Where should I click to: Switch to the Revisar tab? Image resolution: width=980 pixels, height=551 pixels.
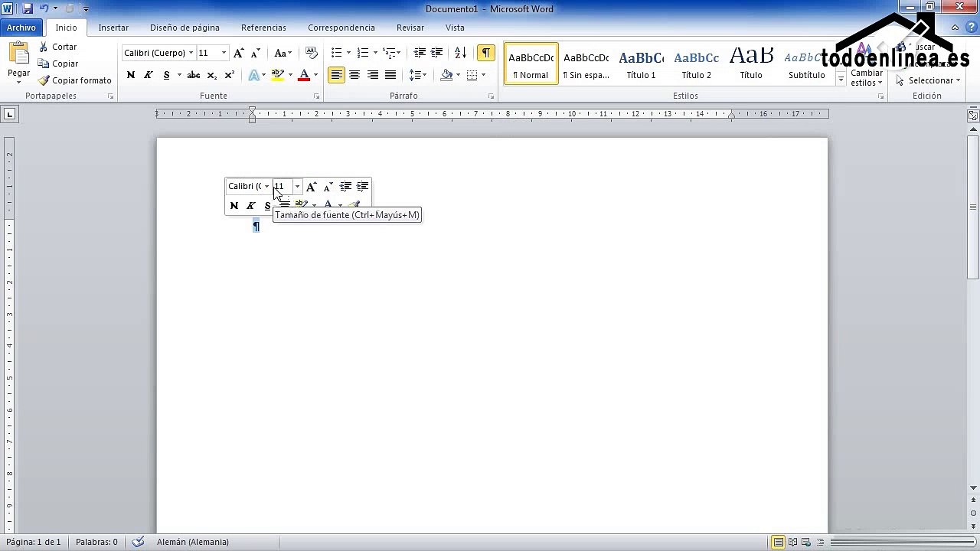pyautogui.click(x=410, y=28)
